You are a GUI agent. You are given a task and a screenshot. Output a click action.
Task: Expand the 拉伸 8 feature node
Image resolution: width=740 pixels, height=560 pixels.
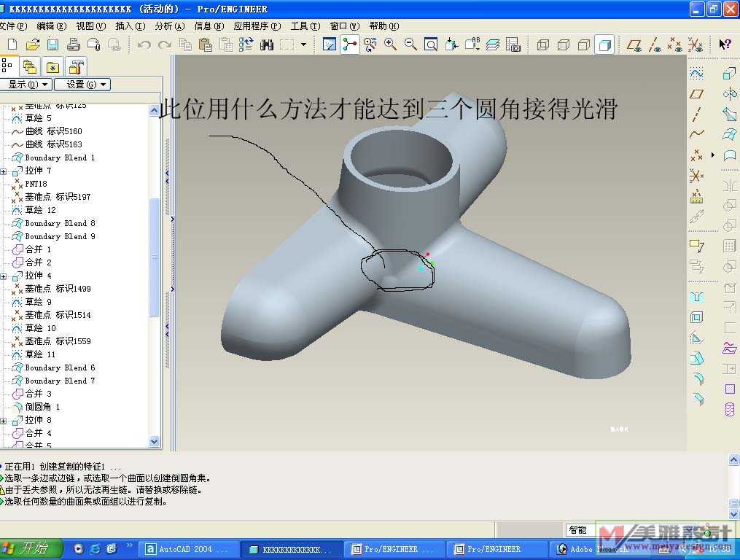coord(4,420)
